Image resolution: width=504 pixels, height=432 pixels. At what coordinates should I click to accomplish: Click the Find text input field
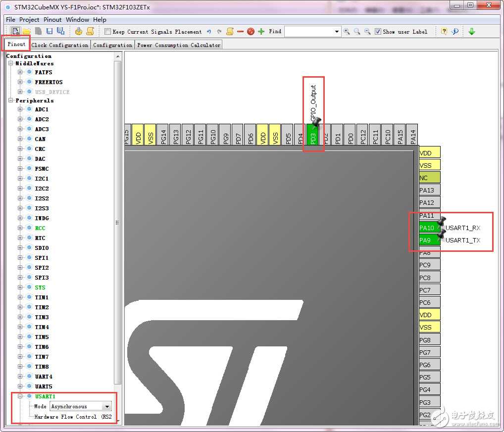(x=309, y=32)
